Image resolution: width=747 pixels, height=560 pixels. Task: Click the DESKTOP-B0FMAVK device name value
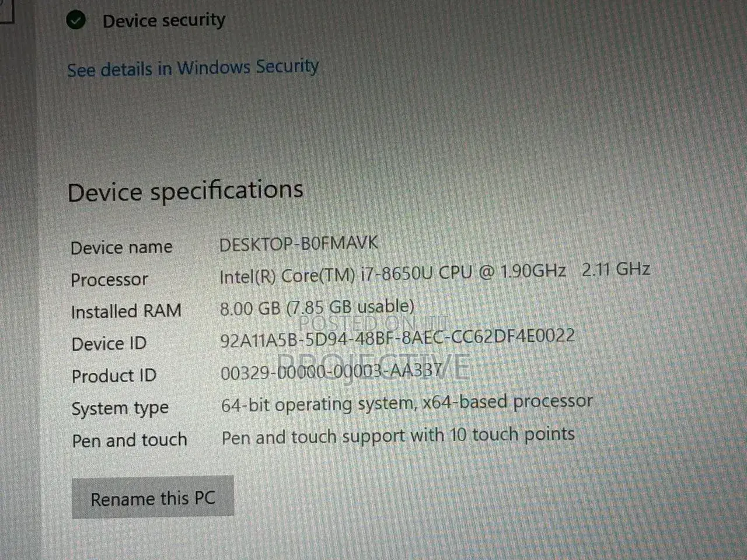(x=299, y=243)
